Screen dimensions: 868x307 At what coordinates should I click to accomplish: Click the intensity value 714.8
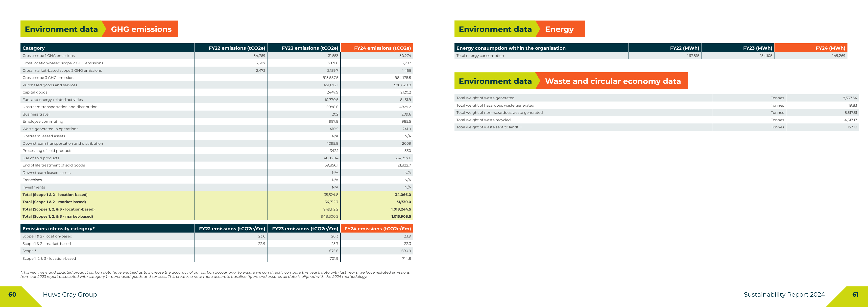(x=406, y=259)
